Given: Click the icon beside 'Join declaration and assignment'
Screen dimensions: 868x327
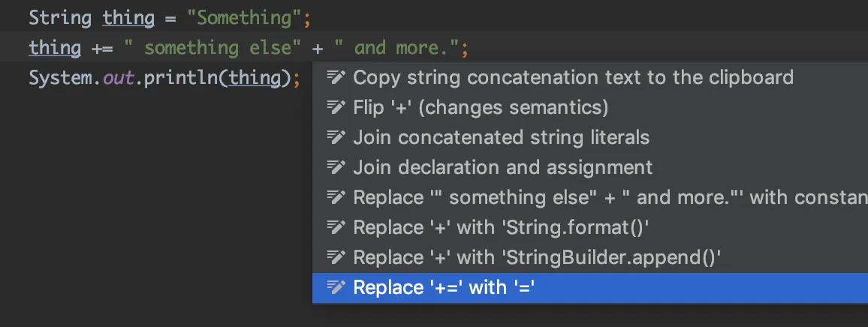Looking at the screenshot, I should [336, 167].
